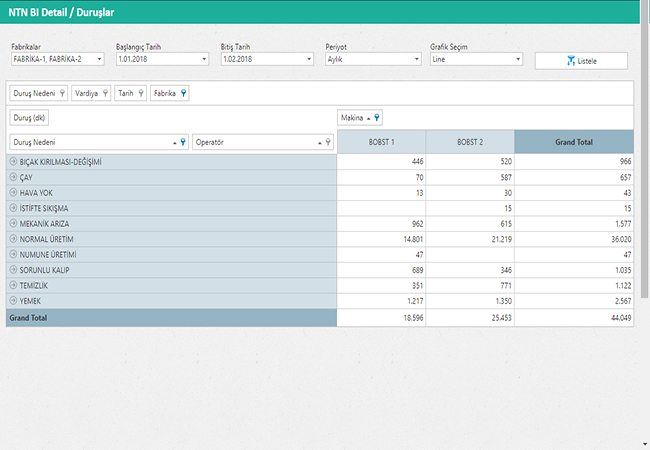This screenshot has width=650, height=450.
Task: Click filter icon on Duruş Nedeni chip
Action: point(62,93)
